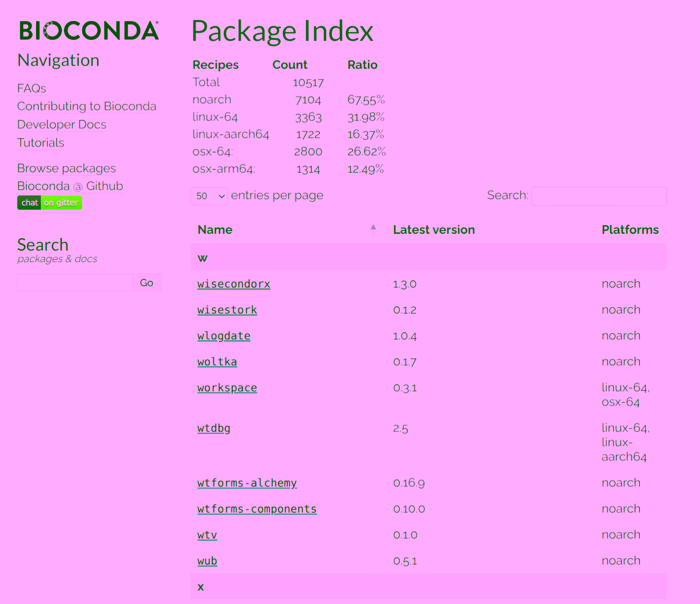Open the wisecondorx package

click(x=234, y=284)
